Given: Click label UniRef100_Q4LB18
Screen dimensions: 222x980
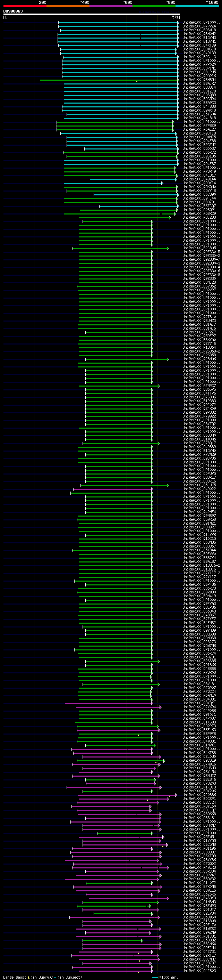Looking at the screenshot, I should [x=199, y=118].
